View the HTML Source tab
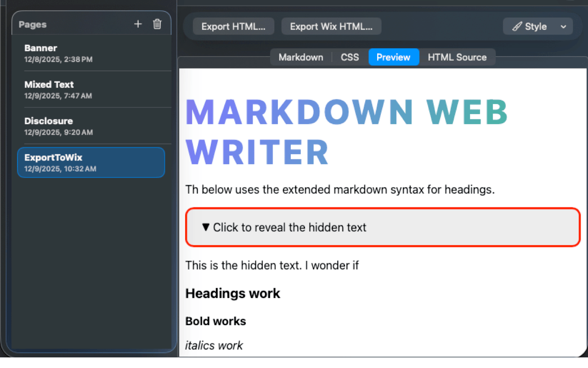 (458, 57)
